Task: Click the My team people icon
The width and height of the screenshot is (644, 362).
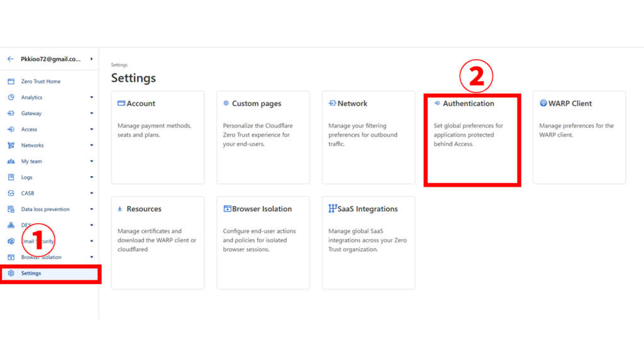Action: tap(11, 162)
